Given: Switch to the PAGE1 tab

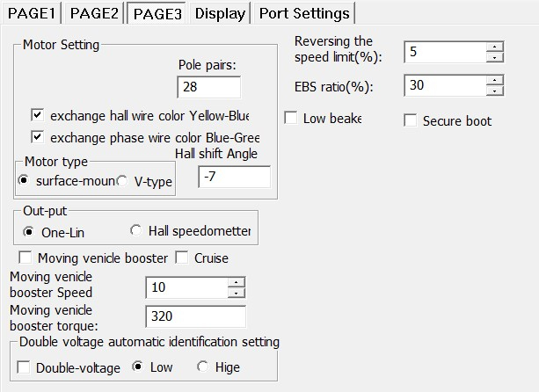Looking at the screenshot, I should (30, 13).
